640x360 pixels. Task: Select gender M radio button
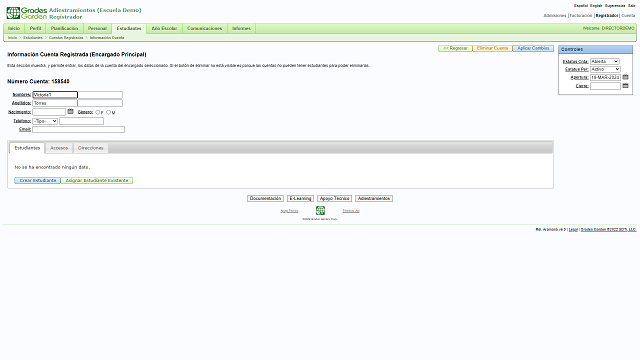108,112
